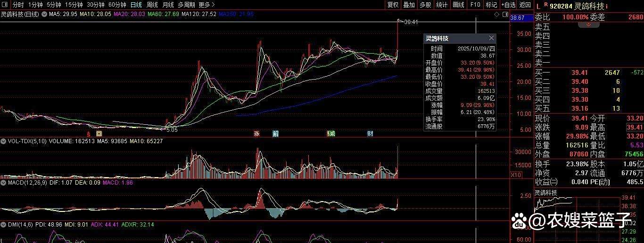
Task: Click the 财 event marker on chart
Action: point(370,134)
